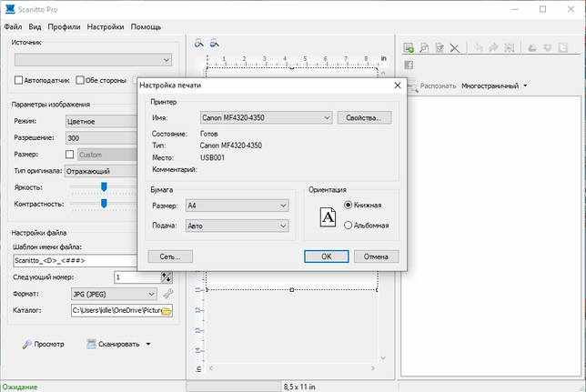Viewport: 586px width, 392px height.
Task: Click the view image magnifier icon in right toolbar
Action: tap(424, 47)
